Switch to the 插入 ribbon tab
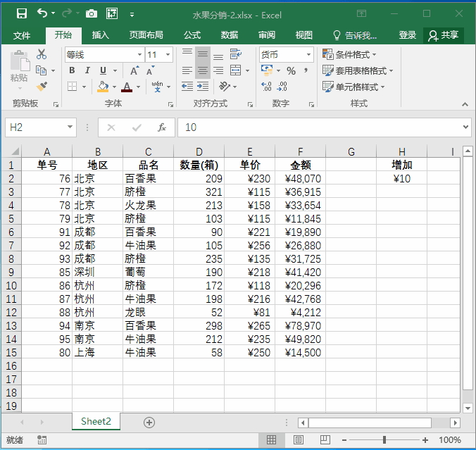This screenshot has height=450, width=476. point(101,35)
